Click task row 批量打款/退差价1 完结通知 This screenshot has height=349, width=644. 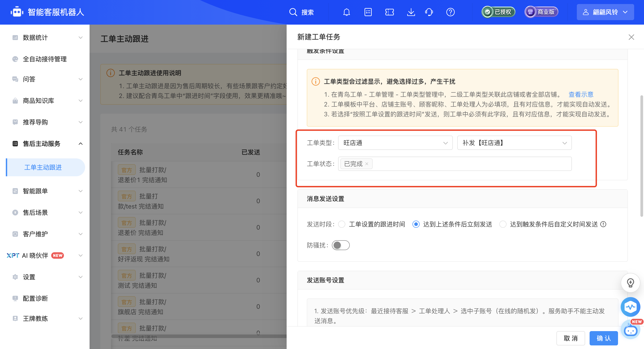[199, 175]
